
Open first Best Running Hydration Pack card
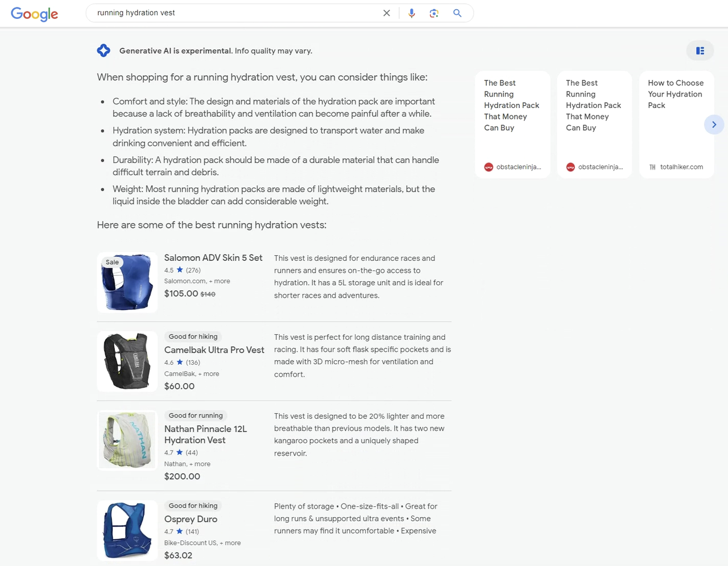tap(512, 124)
